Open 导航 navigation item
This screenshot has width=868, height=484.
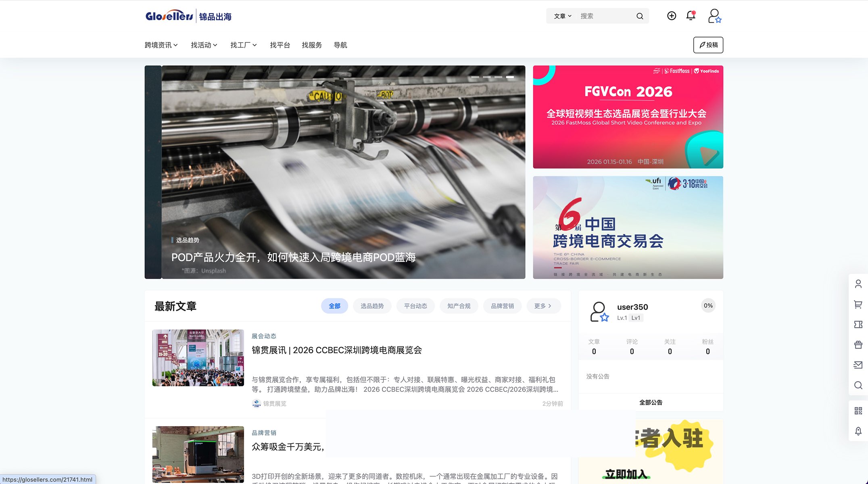pos(340,45)
